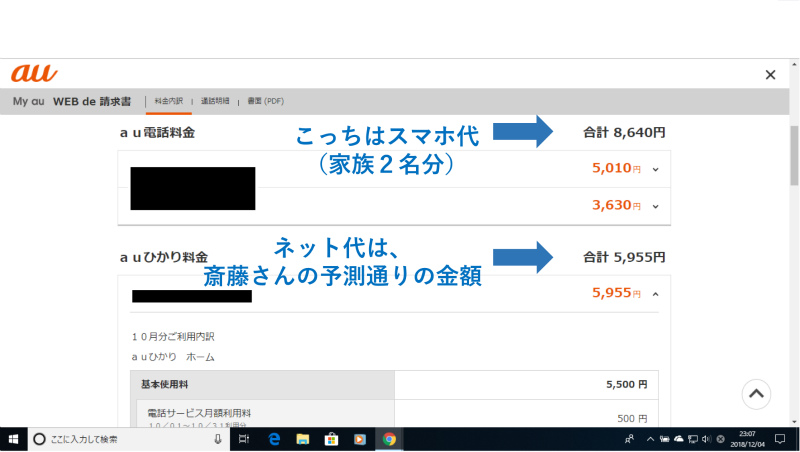Click the Cortana circle icon
800x452 pixels.
click(39, 439)
